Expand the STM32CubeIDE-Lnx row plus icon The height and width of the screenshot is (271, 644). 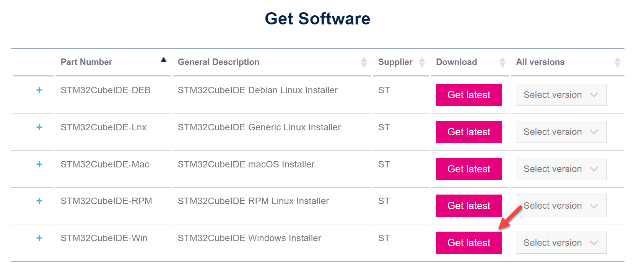point(39,127)
